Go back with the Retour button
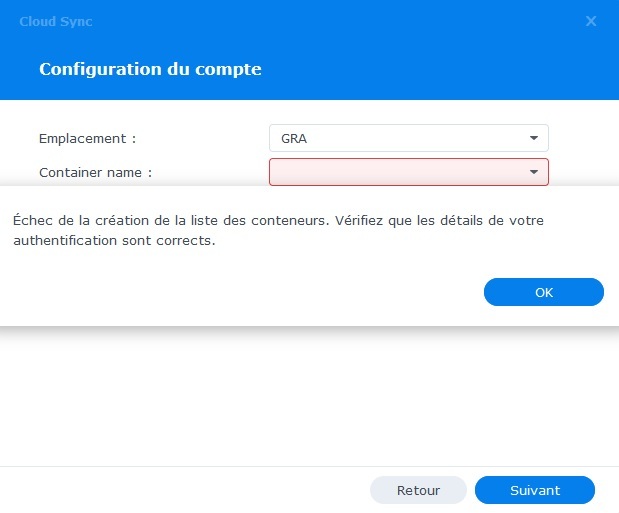Viewport: 619px width, 513px height. tap(418, 490)
